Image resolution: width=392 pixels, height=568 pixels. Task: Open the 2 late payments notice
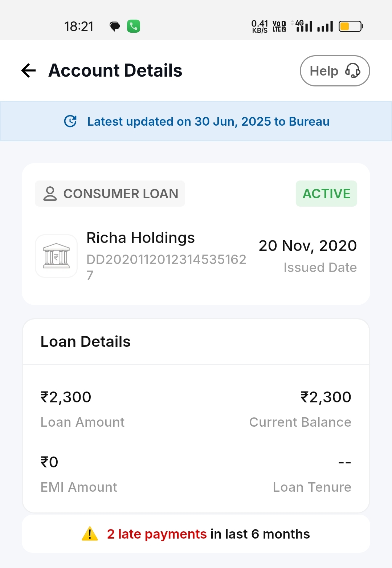coord(196,534)
